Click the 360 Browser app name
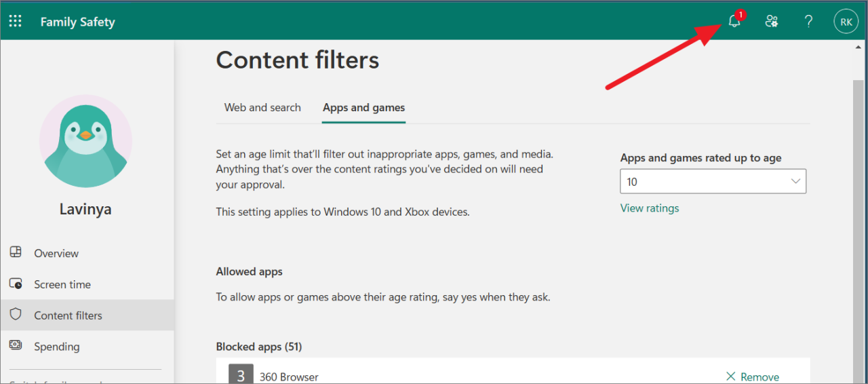 coord(289,377)
